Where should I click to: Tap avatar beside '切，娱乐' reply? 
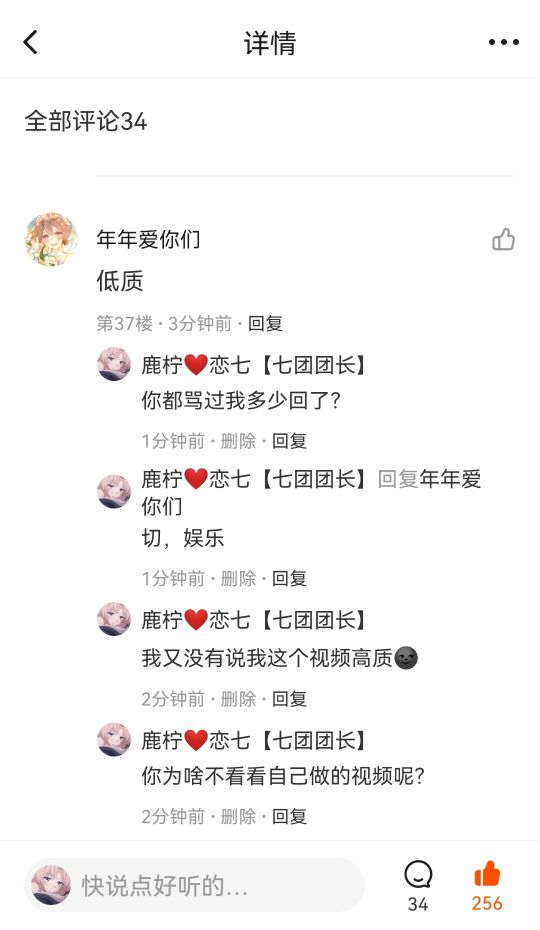click(x=114, y=491)
